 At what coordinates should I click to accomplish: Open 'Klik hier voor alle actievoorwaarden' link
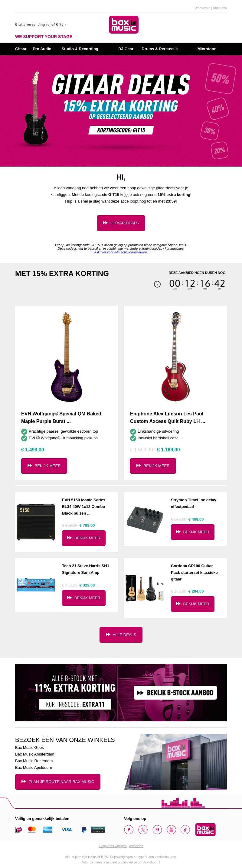pyautogui.click(x=121, y=252)
